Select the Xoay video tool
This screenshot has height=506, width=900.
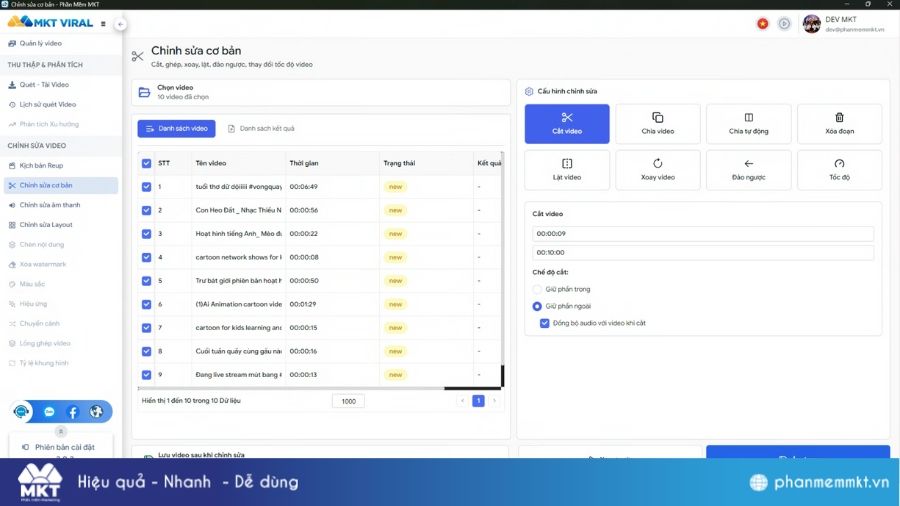tap(657, 170)
